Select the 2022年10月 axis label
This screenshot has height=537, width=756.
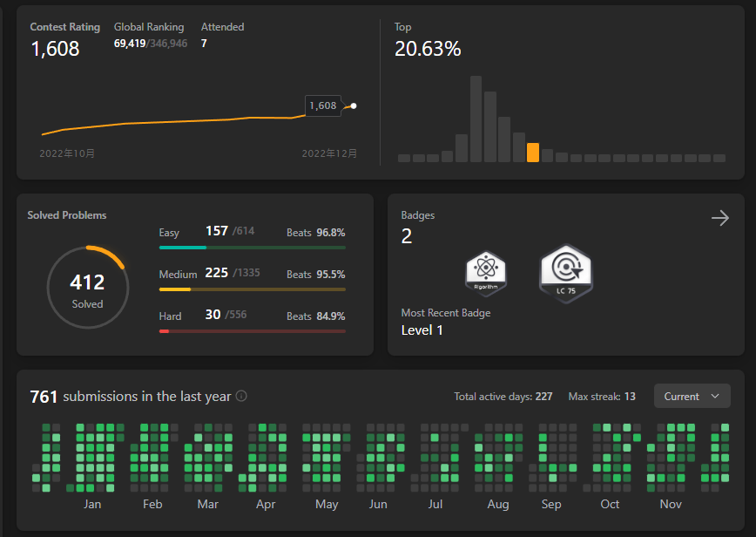[x=67, y=153]
